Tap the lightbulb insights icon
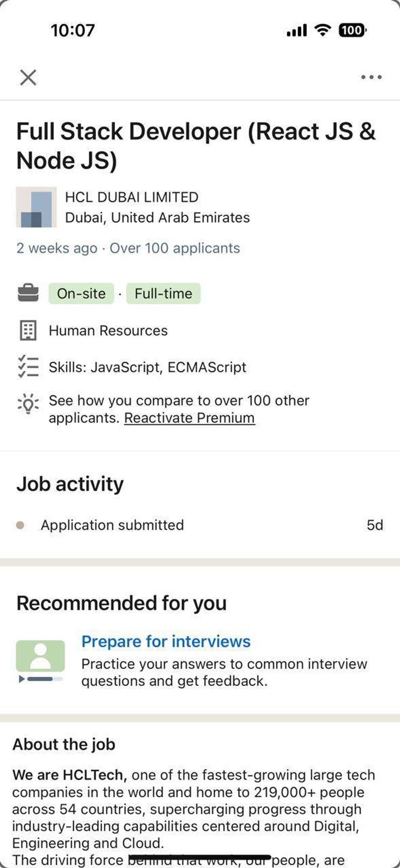This screenshot has height=868, width=400. [28, 403]
